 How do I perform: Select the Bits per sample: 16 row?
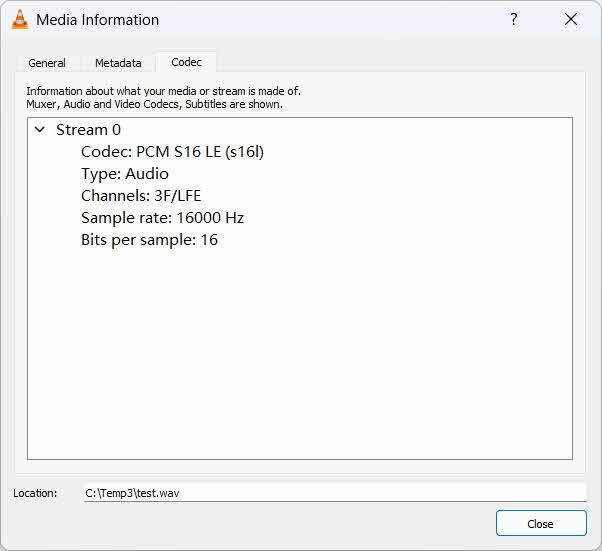point(149,240)
